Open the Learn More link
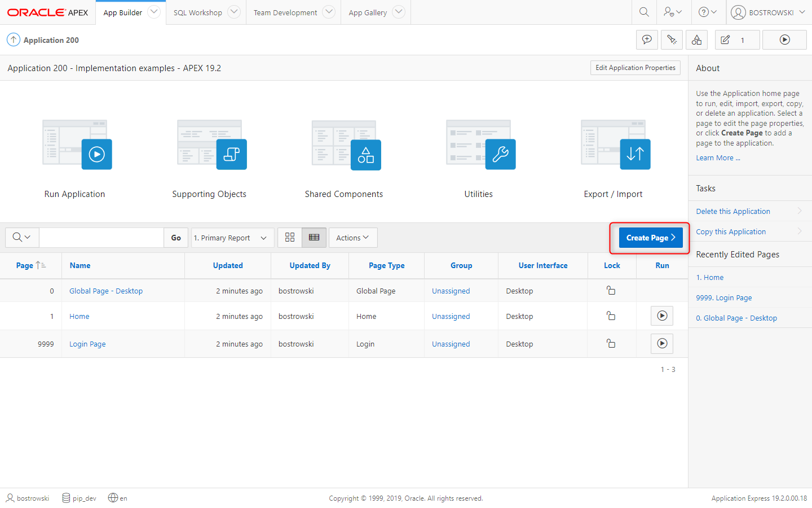The height and width of the screenshot is (508, 812). [x=718, y=158]
